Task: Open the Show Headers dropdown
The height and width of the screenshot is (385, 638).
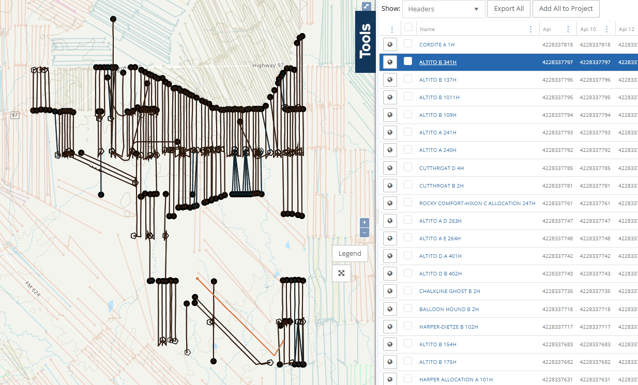Action: pyautogui.click(x=444, y=9)
